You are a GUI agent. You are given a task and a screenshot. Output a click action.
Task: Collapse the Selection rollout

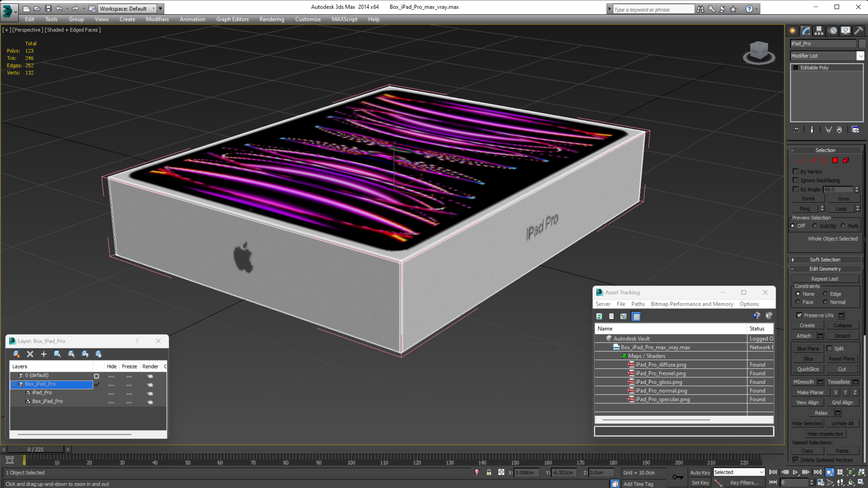coord(825,150)
